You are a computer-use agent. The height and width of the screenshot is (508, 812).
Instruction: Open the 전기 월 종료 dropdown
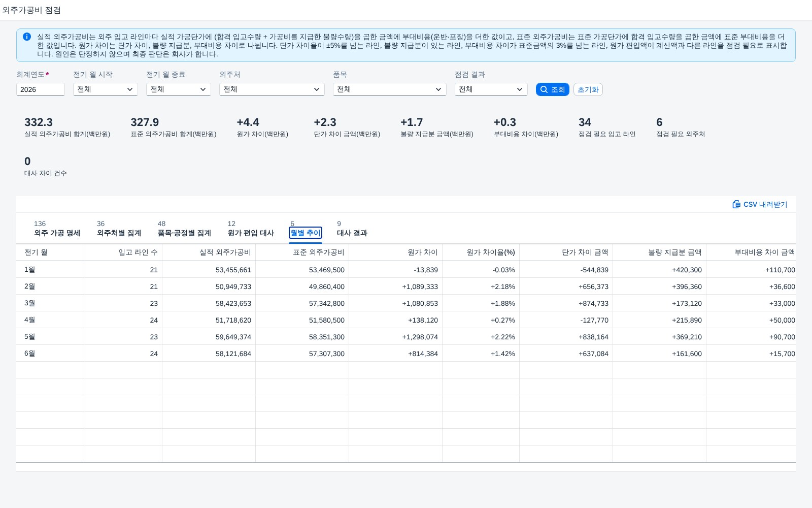[x=179, y=89]
